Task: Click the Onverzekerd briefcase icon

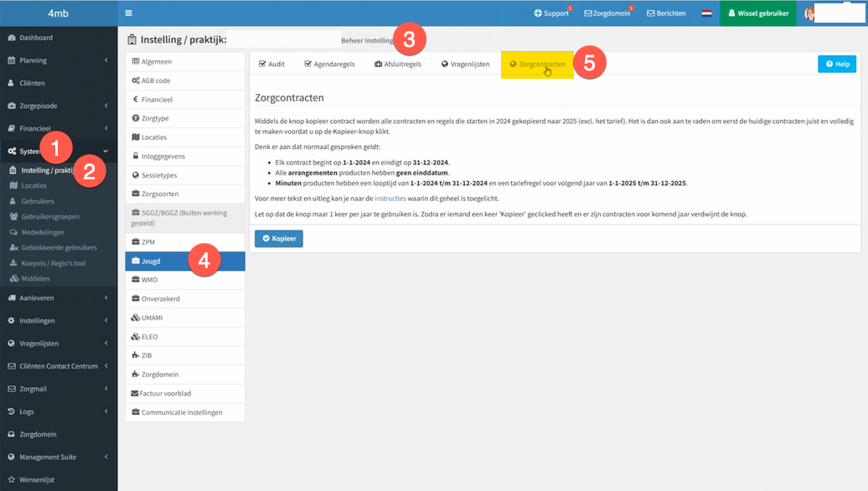Action: [x=136, y=298]
